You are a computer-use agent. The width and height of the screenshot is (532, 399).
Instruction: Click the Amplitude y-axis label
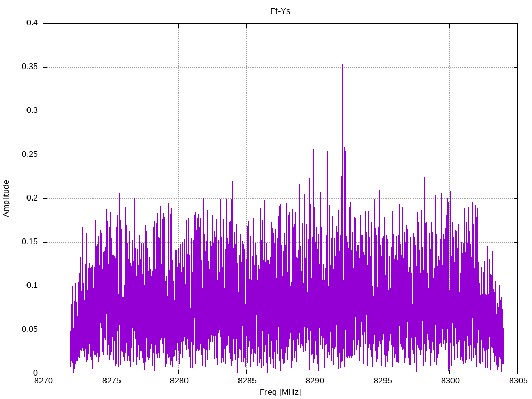(x=6, y=198)
